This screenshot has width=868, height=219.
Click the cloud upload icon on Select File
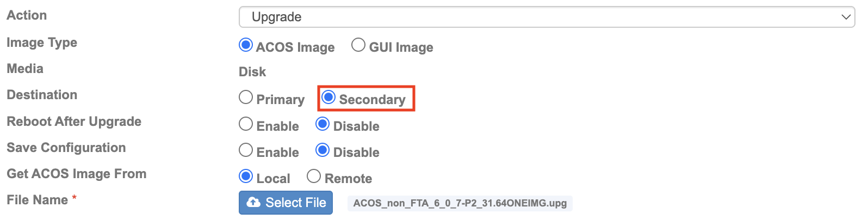pos(253,203)
